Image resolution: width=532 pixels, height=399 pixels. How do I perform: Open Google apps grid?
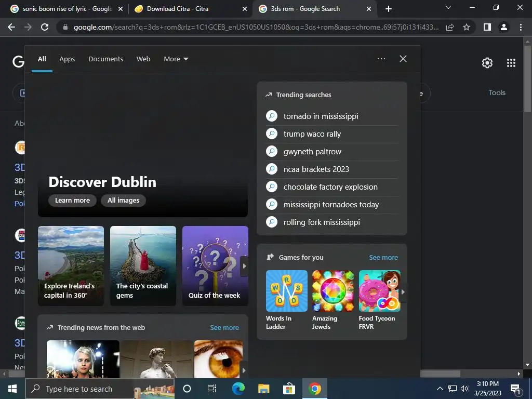point(511,63)
